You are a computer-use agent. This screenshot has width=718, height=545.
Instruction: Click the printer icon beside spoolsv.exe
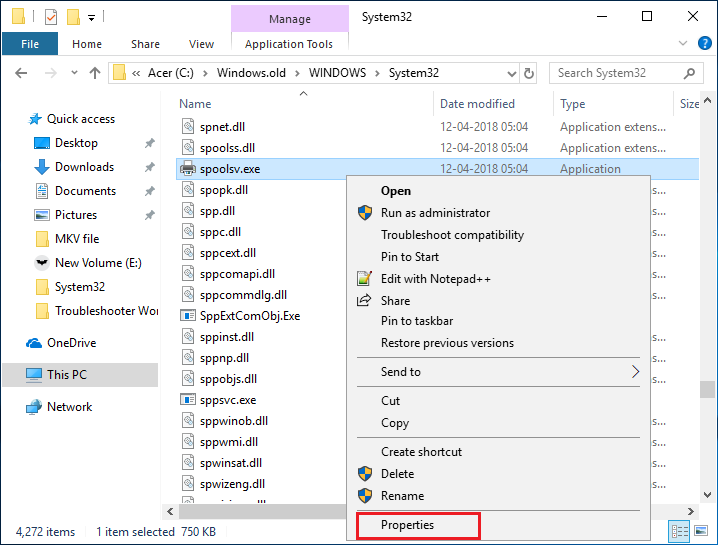tap(188, 169)
